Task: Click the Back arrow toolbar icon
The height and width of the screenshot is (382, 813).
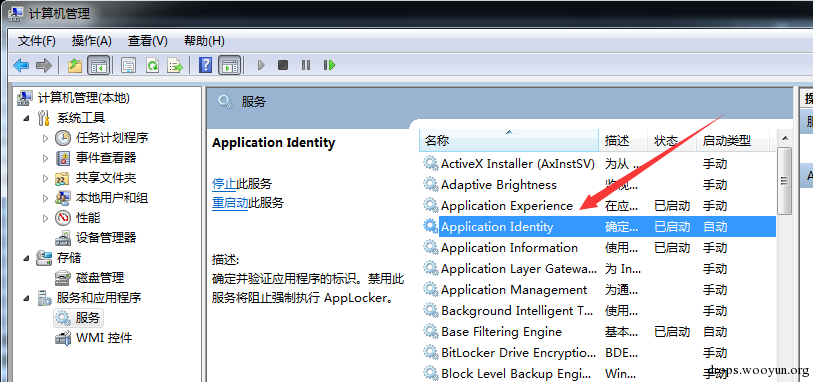Action: 21,65
